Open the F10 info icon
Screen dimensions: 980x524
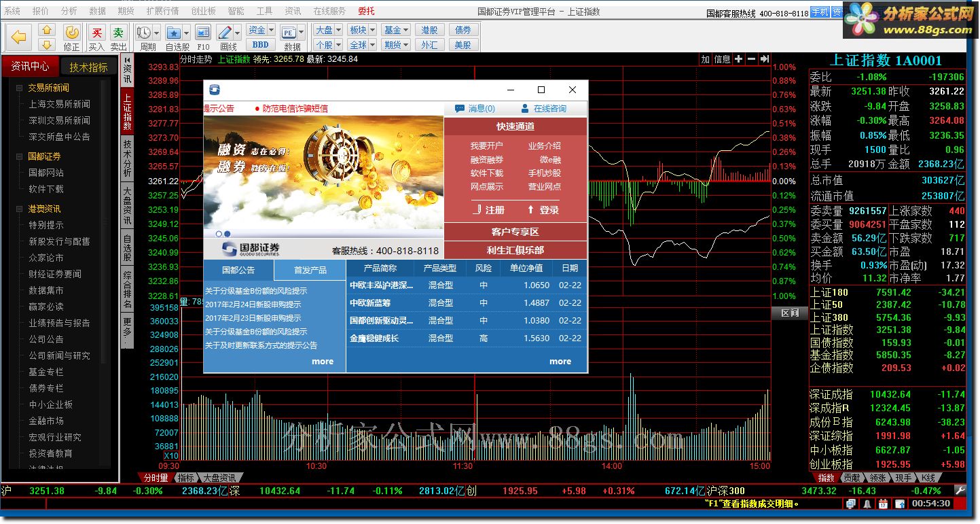coord(203,33)
